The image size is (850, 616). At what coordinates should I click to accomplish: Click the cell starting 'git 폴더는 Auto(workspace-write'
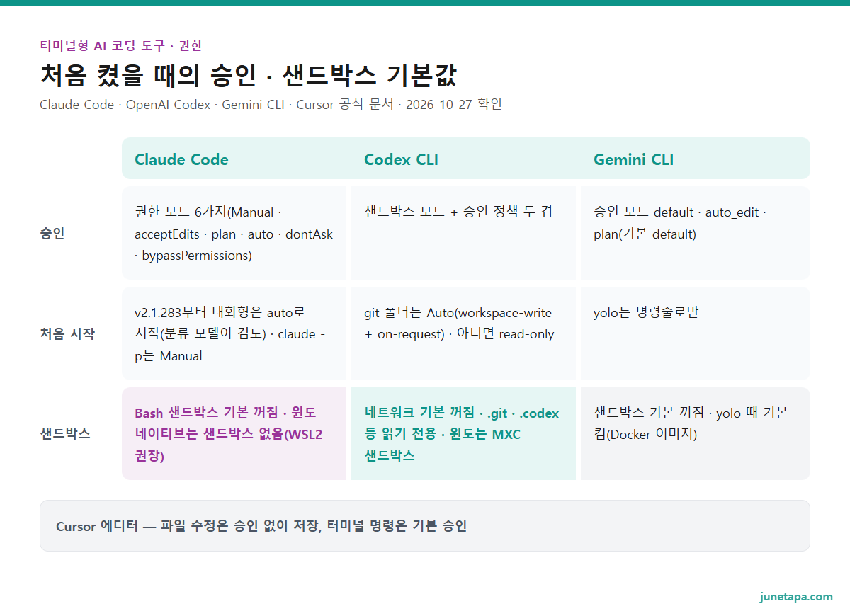pyautogui.click(x=463, y=333)
